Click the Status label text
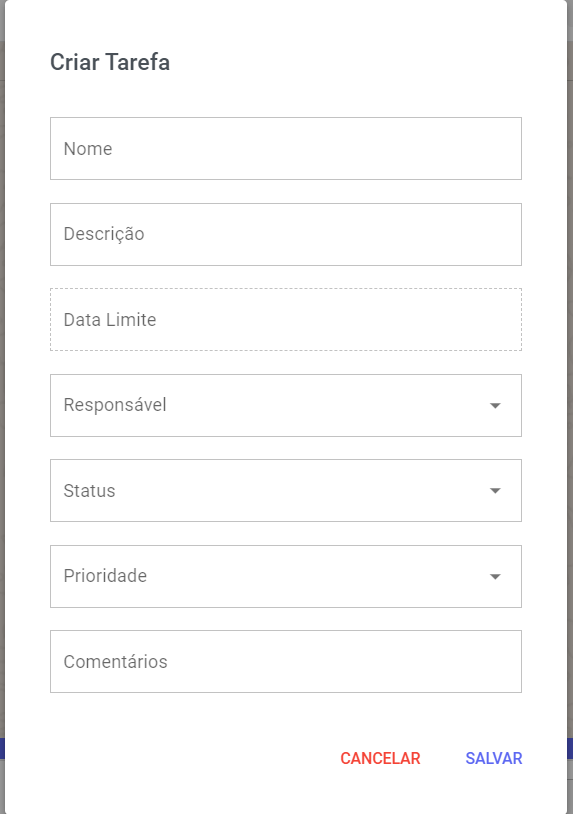The height and width of the screenshot is (814, 573). coord(89,491)
